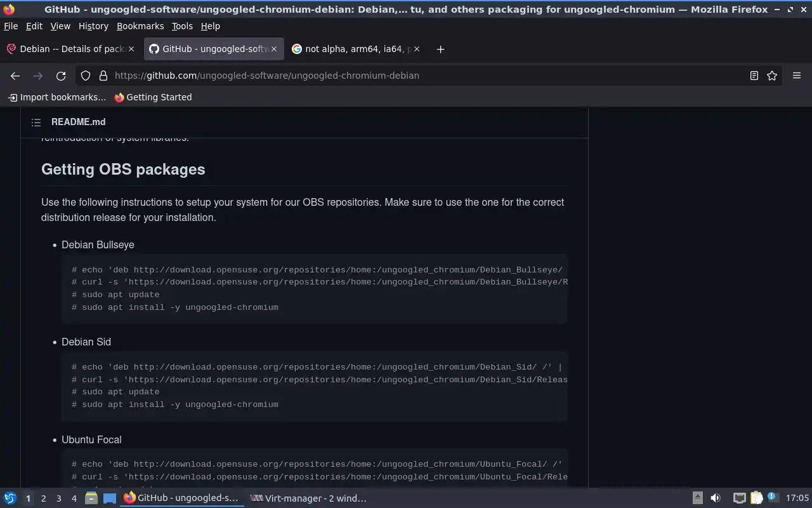Toggle reader view in the address bar
This screenshot has height=508, width=812.
[754, 76]
